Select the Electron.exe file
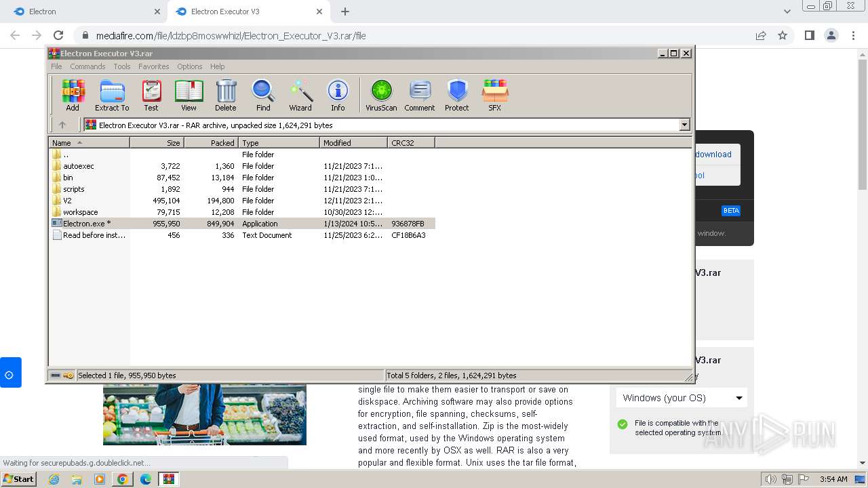The width and height of the screenshot is (868, 488). [x=242, y=224]
